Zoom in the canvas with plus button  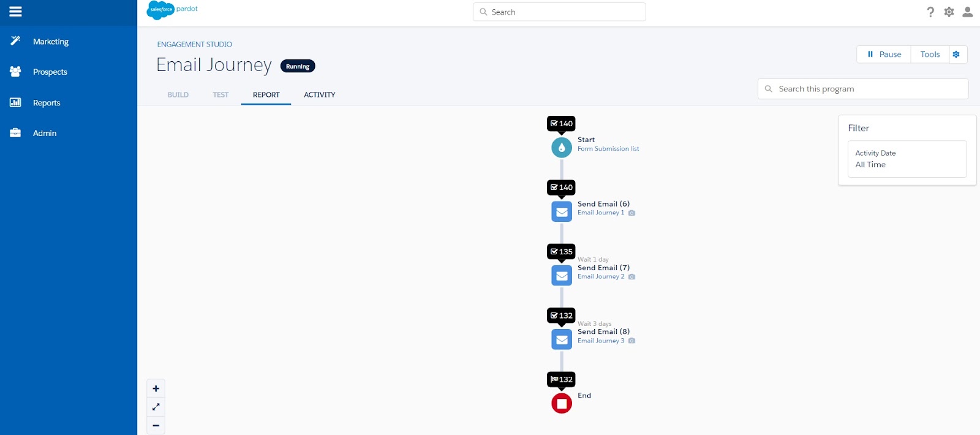click(156, 388)
